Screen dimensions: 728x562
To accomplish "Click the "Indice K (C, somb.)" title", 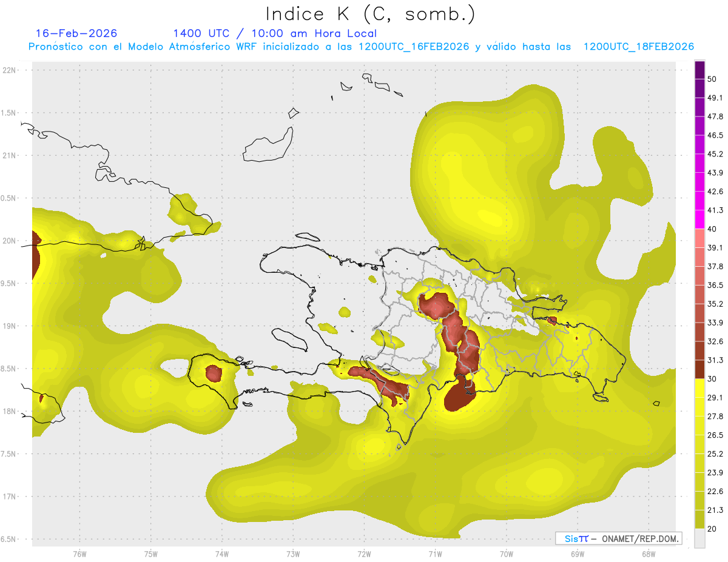I will click(x=371, y=15).
